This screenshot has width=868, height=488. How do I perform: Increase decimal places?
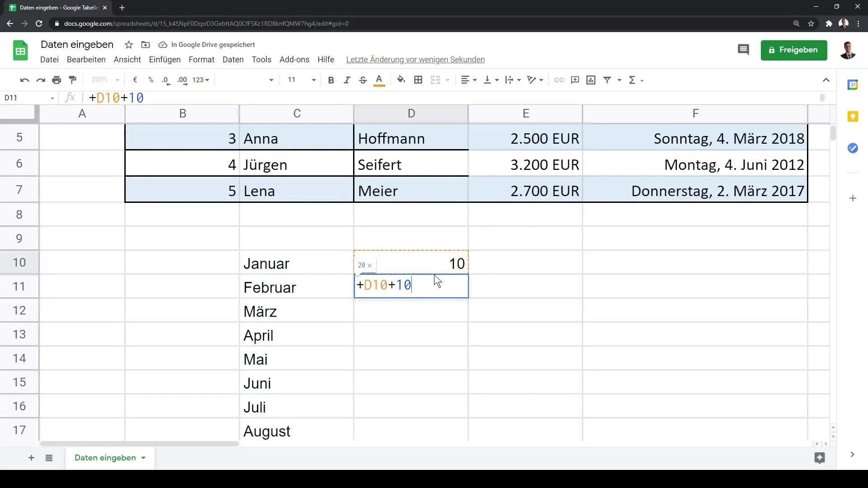(x=182, y=80)
